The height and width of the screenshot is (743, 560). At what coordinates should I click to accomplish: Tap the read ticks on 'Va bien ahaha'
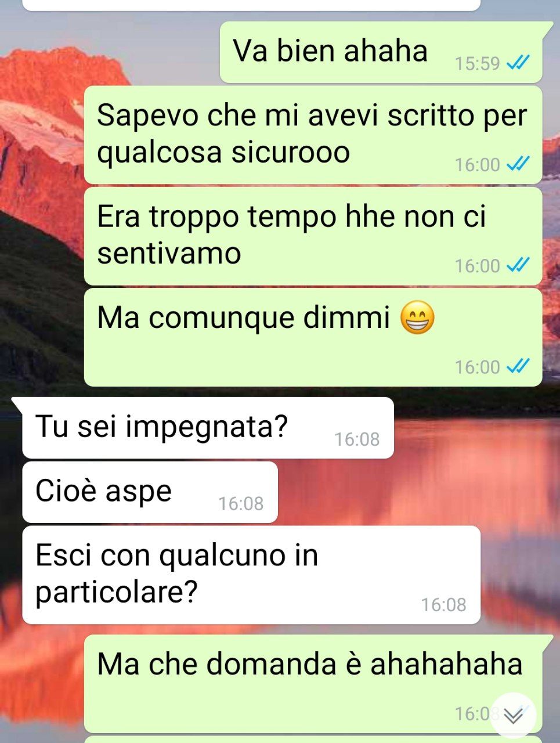518,63
